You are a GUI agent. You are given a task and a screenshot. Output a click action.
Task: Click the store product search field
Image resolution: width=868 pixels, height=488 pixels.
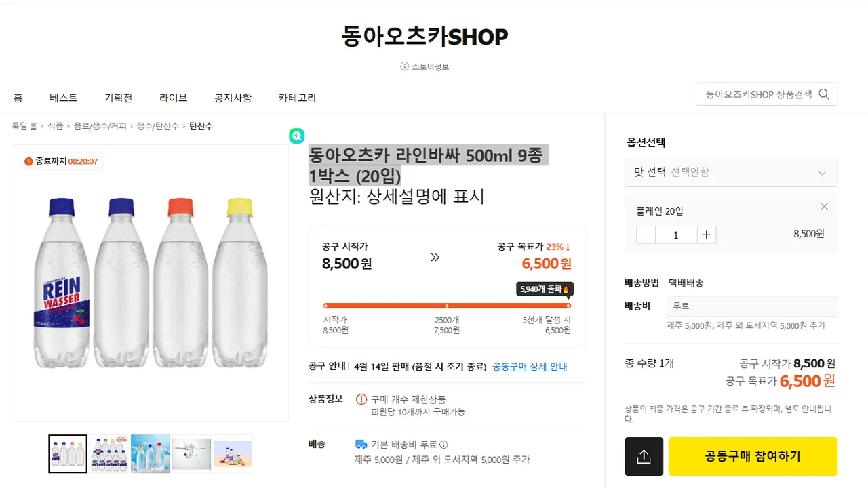758,94
